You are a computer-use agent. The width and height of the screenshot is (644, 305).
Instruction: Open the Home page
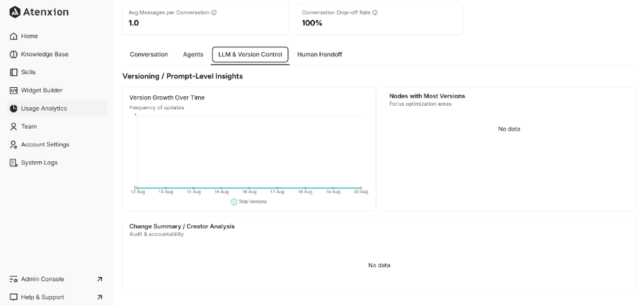[x=58, y=36]
